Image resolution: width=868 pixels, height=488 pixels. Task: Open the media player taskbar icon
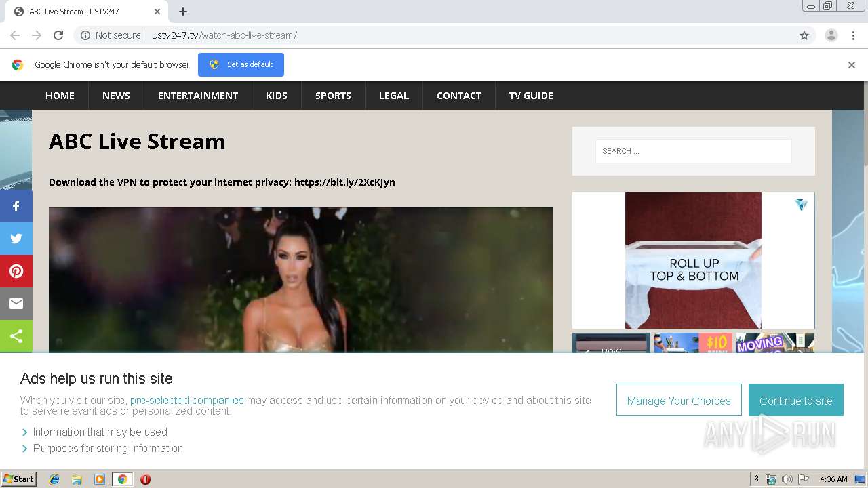pos(100,479)
